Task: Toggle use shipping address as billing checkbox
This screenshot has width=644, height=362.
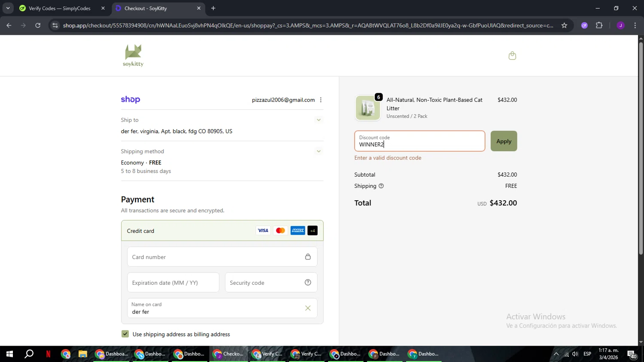Action: (125, 334)
